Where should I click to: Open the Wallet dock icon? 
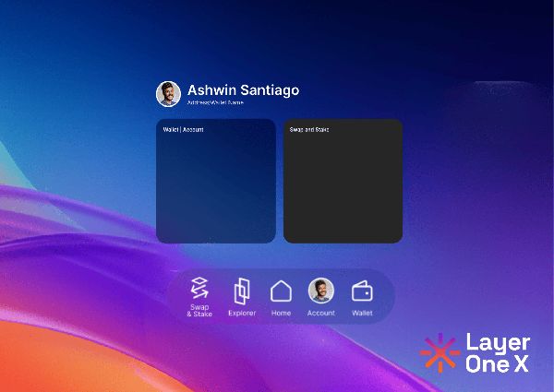point(362,291)
